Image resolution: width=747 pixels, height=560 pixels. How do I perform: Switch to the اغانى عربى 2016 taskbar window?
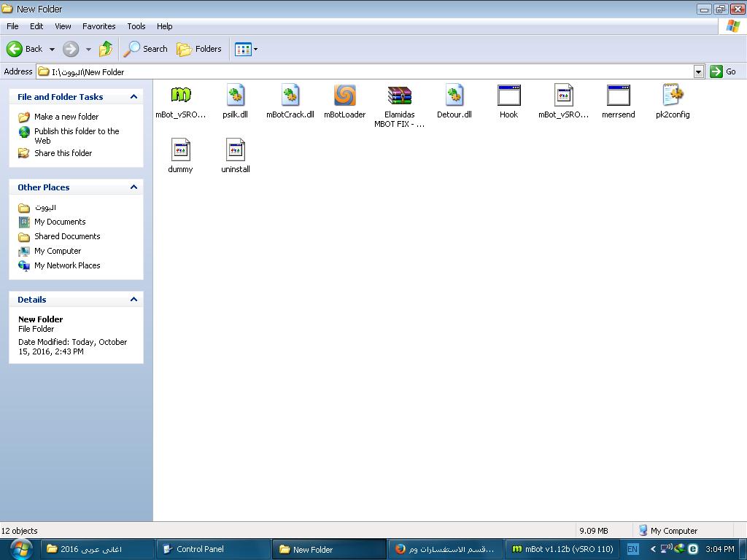(97, 549)
